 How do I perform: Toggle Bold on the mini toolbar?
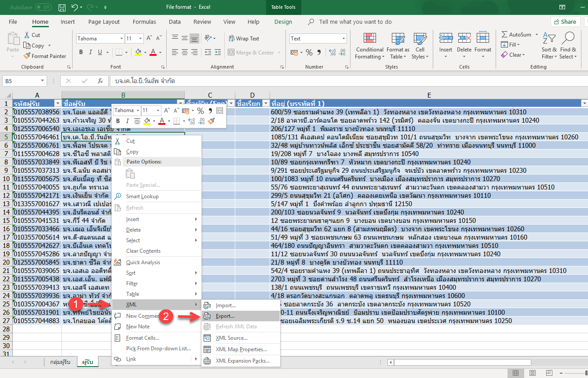pos(118,121)
